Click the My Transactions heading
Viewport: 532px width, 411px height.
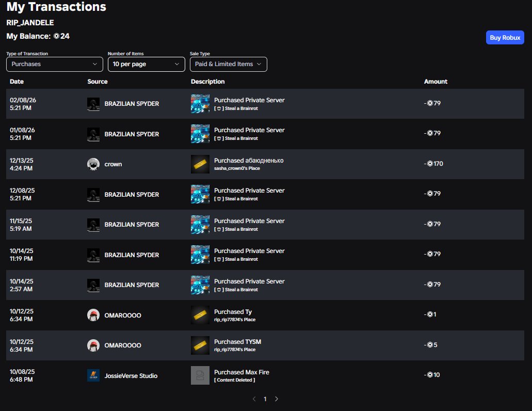(x=56, y=7)
